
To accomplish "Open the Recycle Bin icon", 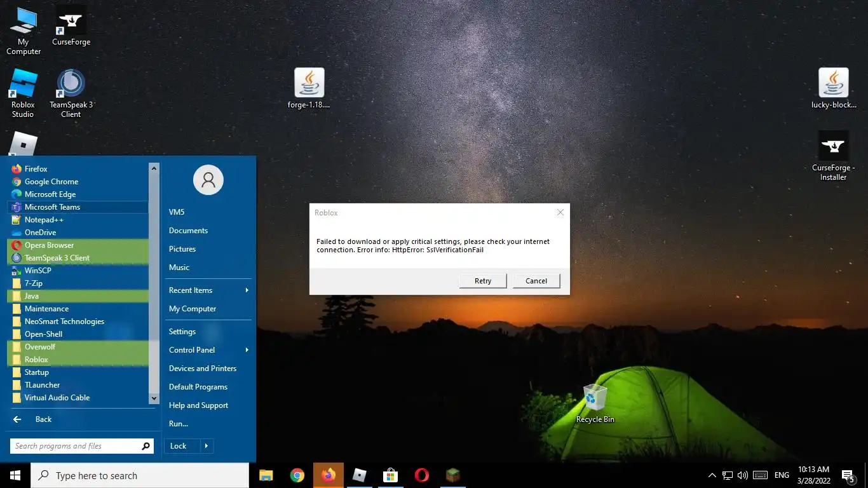I will click(595, 403).
